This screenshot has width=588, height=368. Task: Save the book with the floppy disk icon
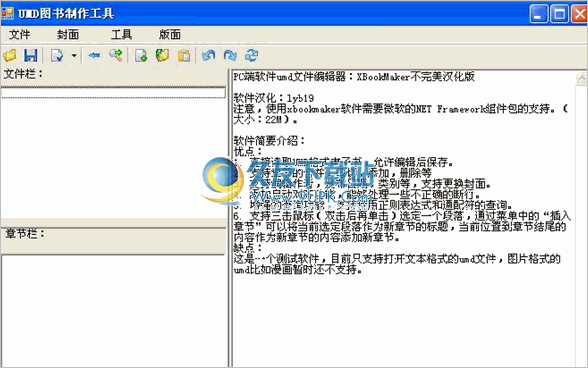[x=31, y=56]
